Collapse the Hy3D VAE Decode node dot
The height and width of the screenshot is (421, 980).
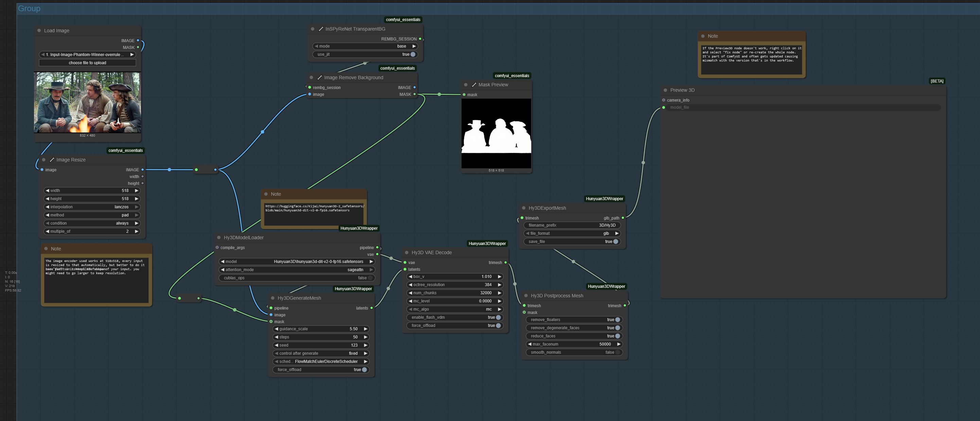tap(407, 252)
